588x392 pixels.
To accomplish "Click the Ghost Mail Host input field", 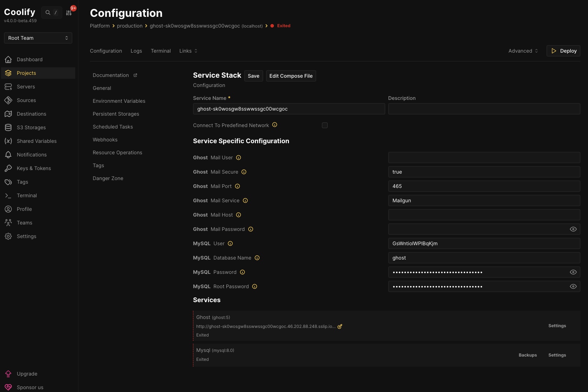I will [x=484, y=215].
